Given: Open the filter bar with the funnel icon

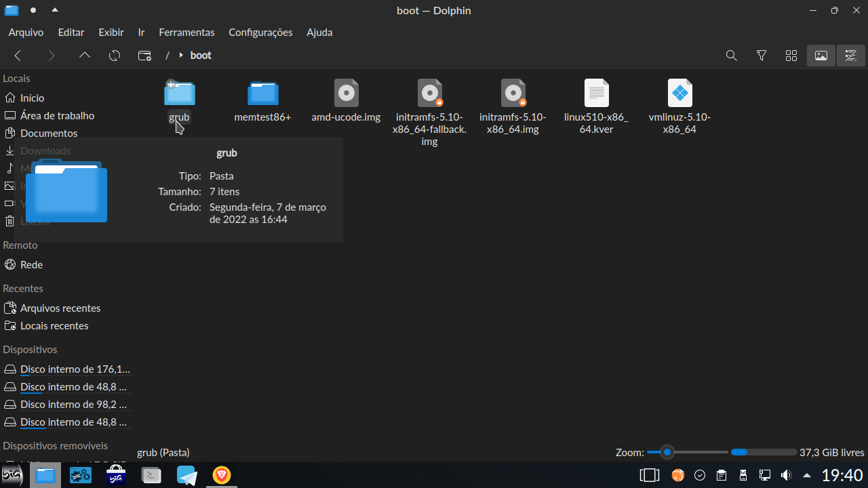Looking at the screenshot, I should pos(762,56).
